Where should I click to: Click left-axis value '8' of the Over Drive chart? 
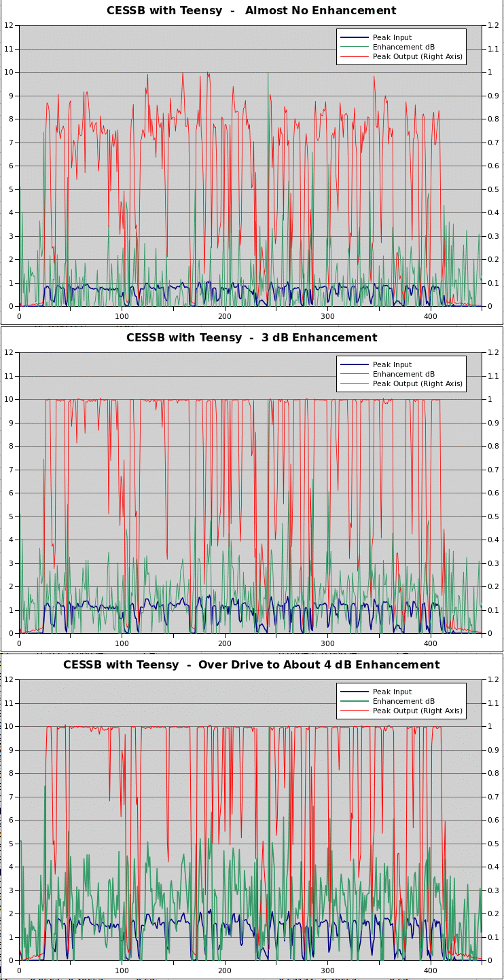[x=12, y=774]
